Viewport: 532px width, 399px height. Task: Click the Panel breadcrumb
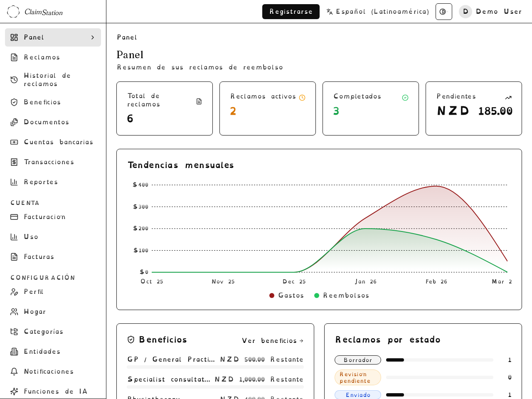pyautogui.click(x=127, y=37)
